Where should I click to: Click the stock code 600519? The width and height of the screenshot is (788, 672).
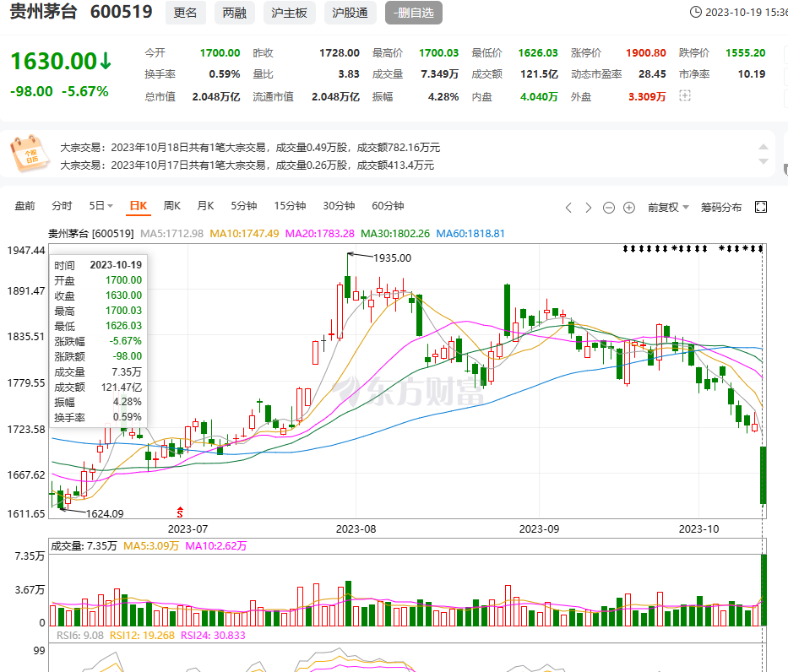click(x=121, y=12)
